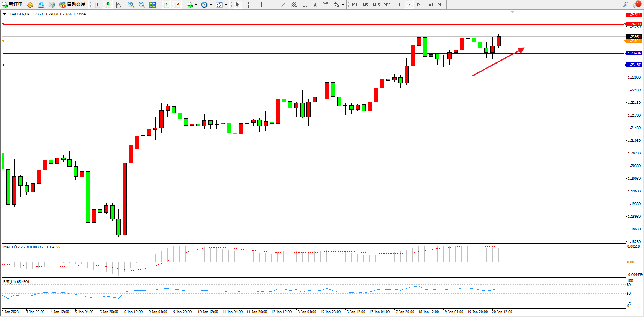Zoom in on the chart
This screenshot has height=317, width=644.
point(131,5)
